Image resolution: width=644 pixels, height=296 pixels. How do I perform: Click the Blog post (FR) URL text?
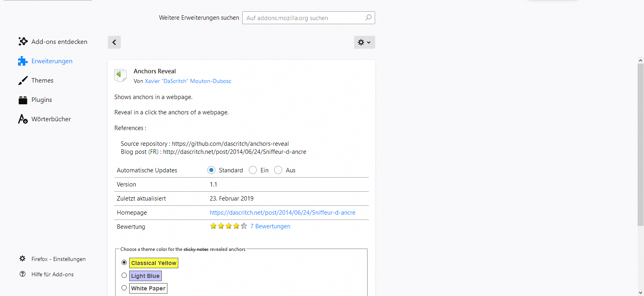[235, 152]
